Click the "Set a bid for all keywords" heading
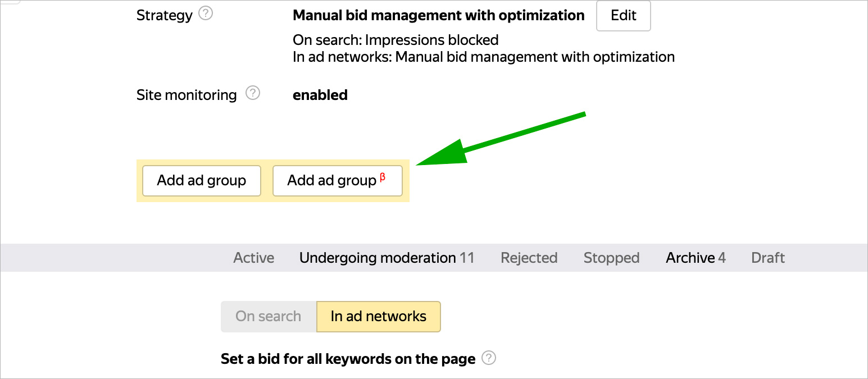Screen dimensions: 868x379 tap(348, 359)
